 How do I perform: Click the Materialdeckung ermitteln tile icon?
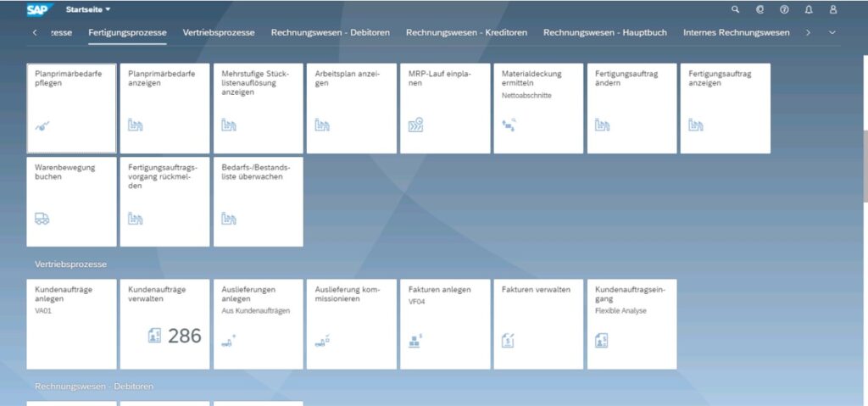coord(509,124)
